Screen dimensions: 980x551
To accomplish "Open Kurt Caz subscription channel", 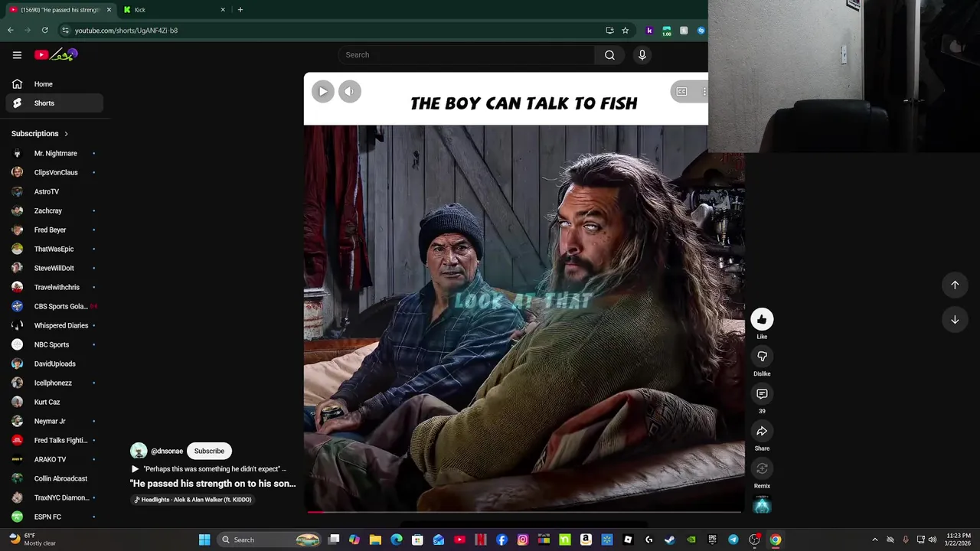I will (54, 402).
